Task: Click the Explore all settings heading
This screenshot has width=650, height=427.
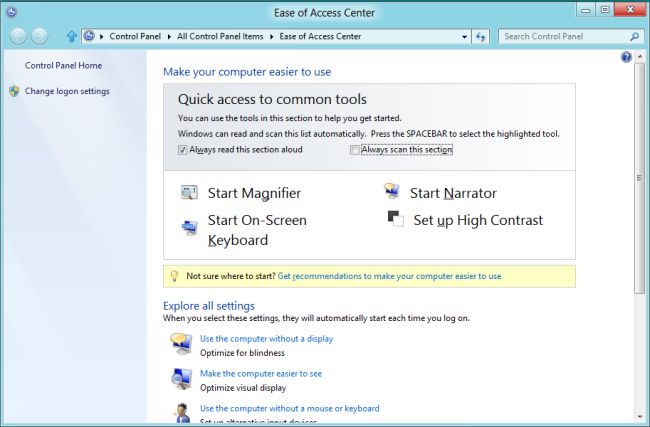Action: coord(209,306)
